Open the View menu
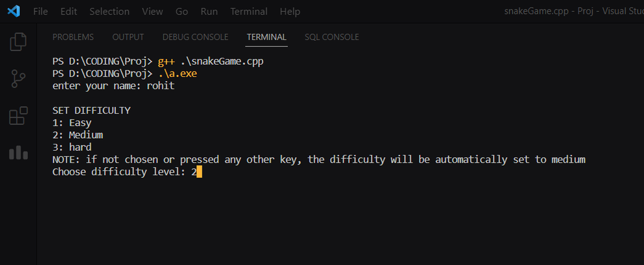 coord(152,11)
